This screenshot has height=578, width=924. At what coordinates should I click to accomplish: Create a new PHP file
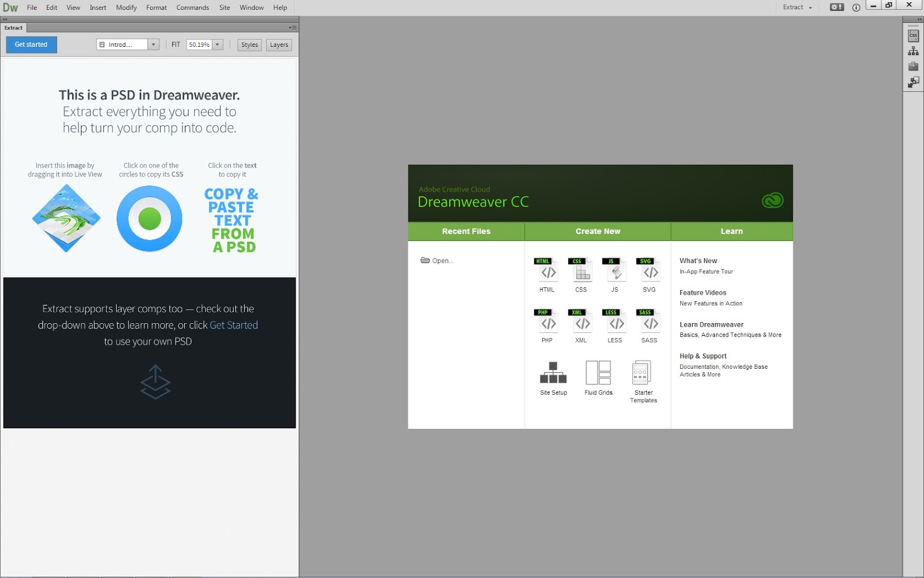pyautogui.click(x=546, y=327)
